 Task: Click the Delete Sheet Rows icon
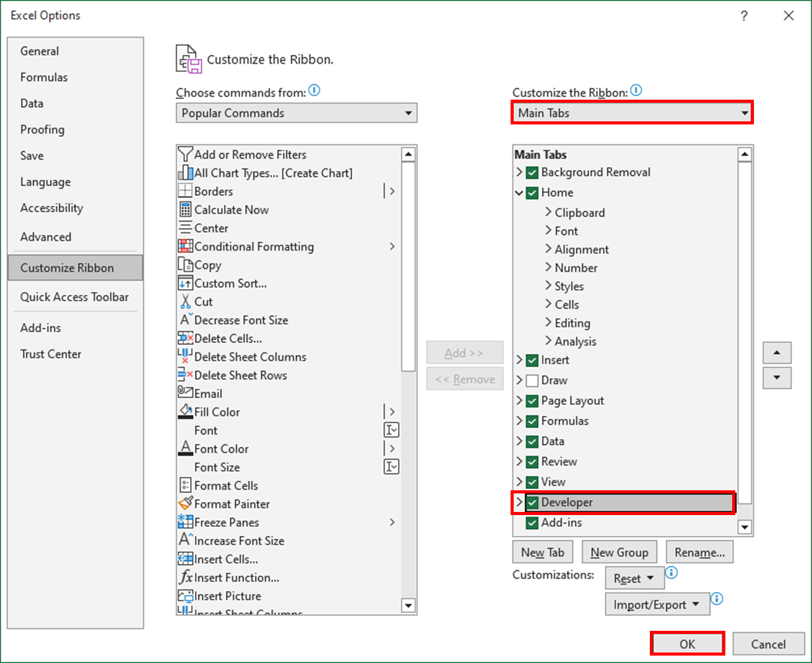[185, 375]
